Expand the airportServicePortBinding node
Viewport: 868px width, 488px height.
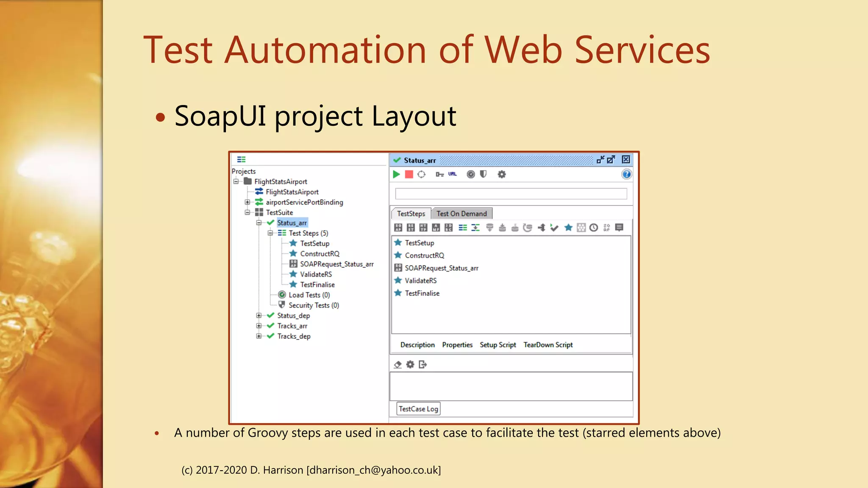tap(248, 202)
